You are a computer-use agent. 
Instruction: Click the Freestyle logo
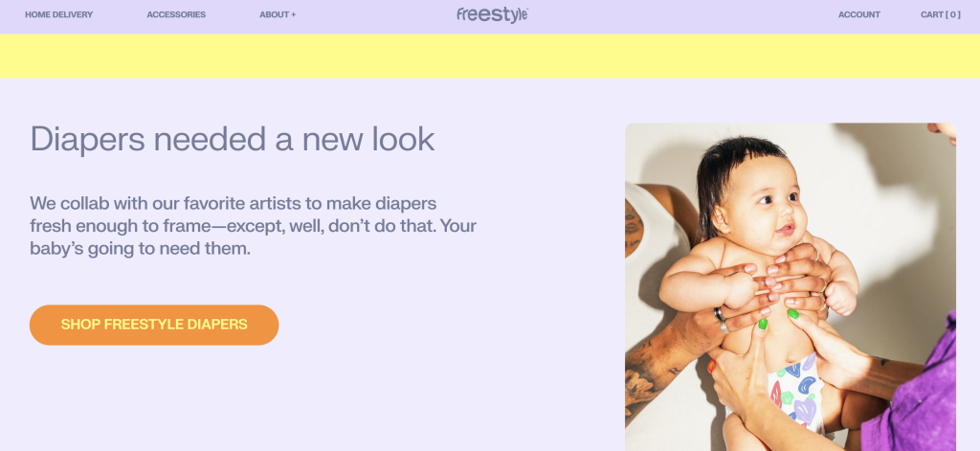pyautogui.click(x=492, y=14)
